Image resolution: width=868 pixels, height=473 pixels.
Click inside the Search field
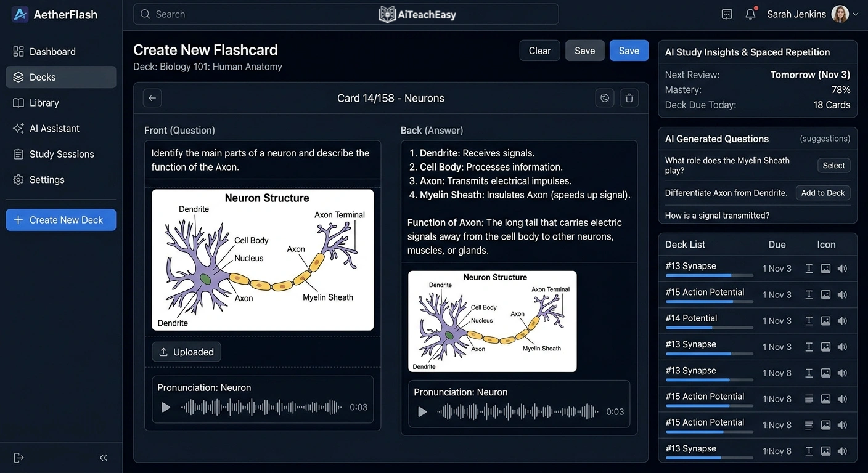pos(247,14)
